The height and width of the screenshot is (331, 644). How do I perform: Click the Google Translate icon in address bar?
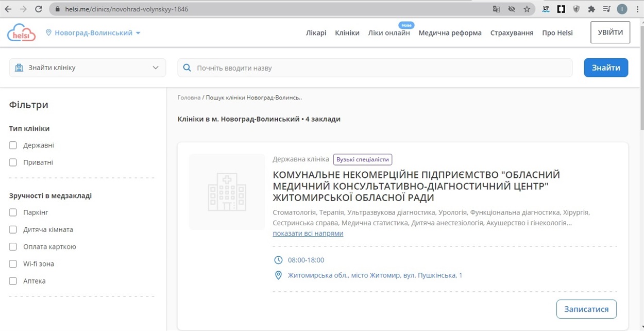[496, 9]
